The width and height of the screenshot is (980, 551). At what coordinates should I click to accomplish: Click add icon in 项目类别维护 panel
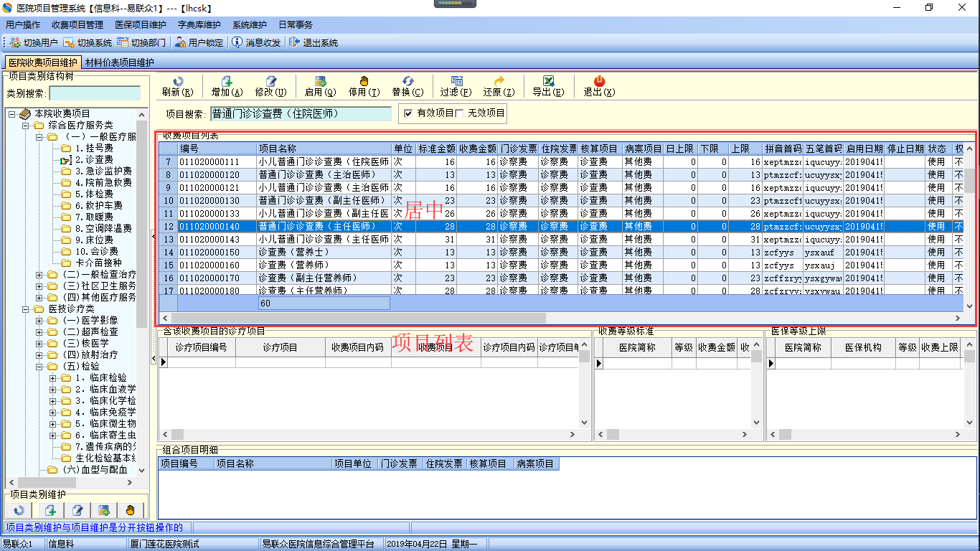tap(50, 510)
